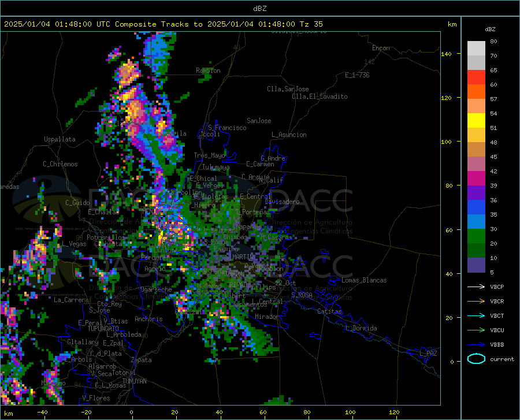Viewport: 520px width, 420px height.
Task: Click the La_Carrera place label
Action: pos(71,300)
